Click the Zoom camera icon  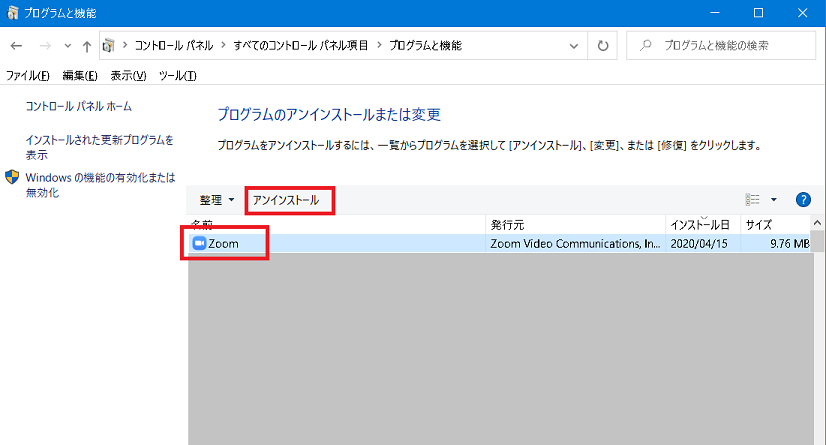click(x=199, y=243)
